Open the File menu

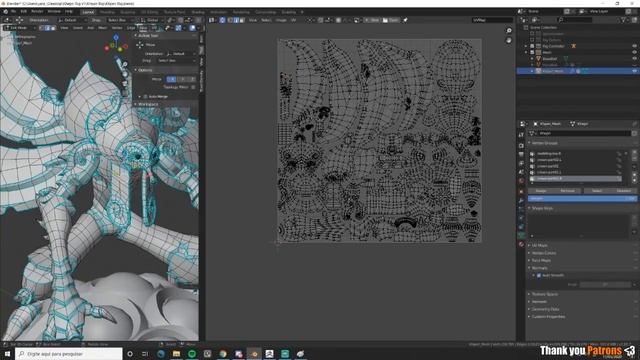pos(14,12)
